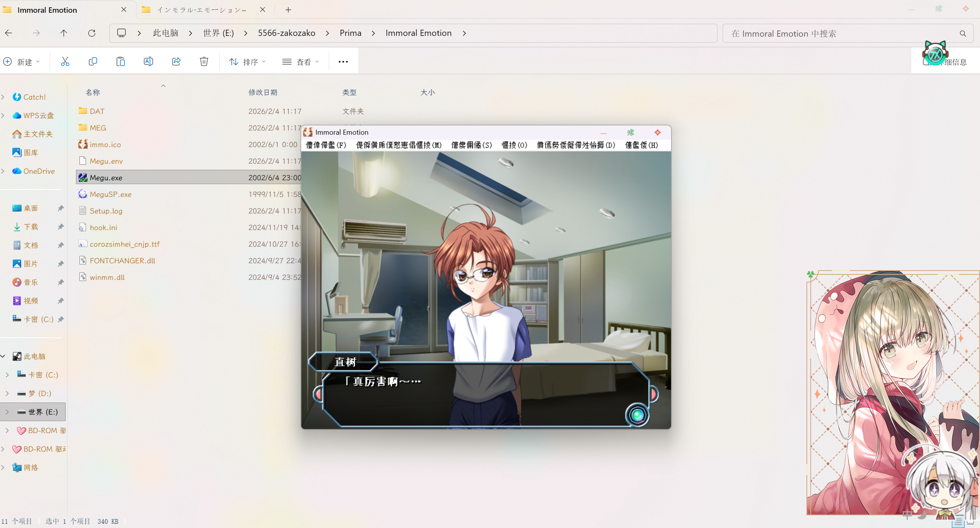
Task: Click the Share icon in toolbar
Action: pyautogui.click(x=176, y=62)
